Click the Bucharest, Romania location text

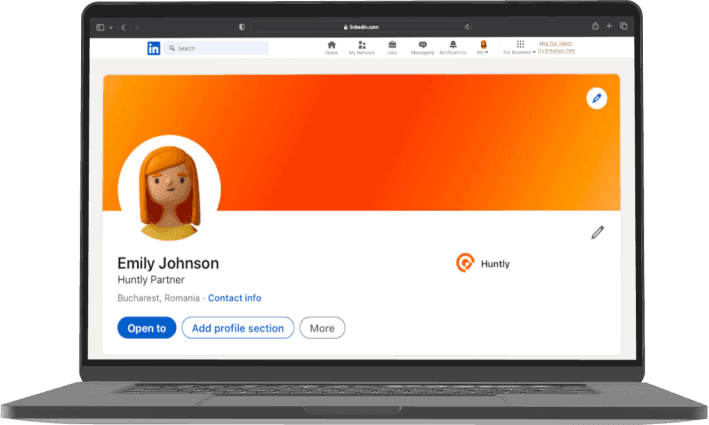[158, 298]
